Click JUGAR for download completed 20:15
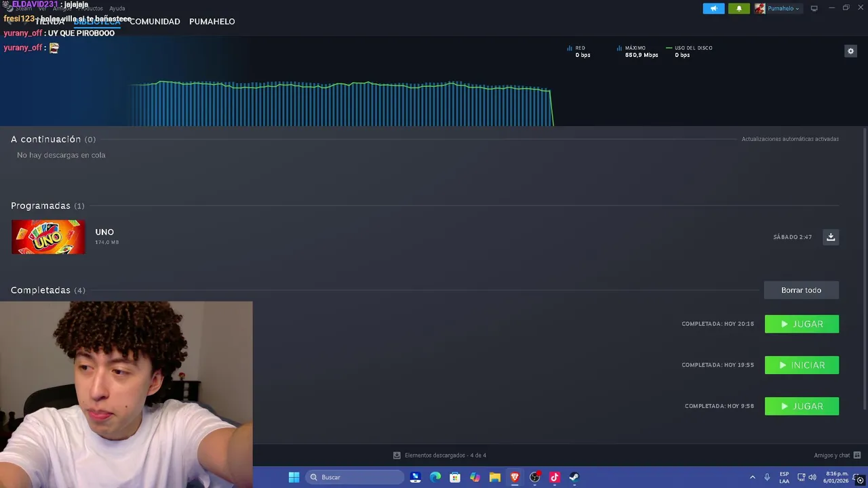Screen dimensions: 868x488 tap(802, 324)
